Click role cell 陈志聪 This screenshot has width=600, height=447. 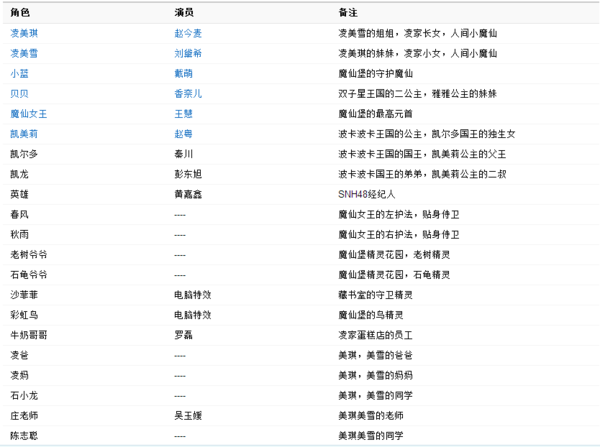pos(24,436)
